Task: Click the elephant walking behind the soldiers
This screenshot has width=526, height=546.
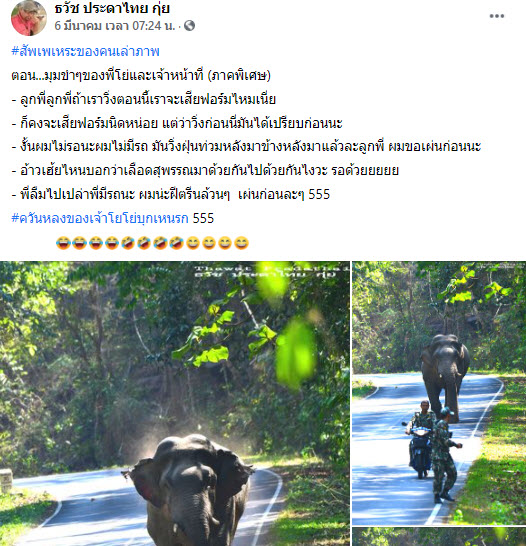Action: (x=445, y=377)
